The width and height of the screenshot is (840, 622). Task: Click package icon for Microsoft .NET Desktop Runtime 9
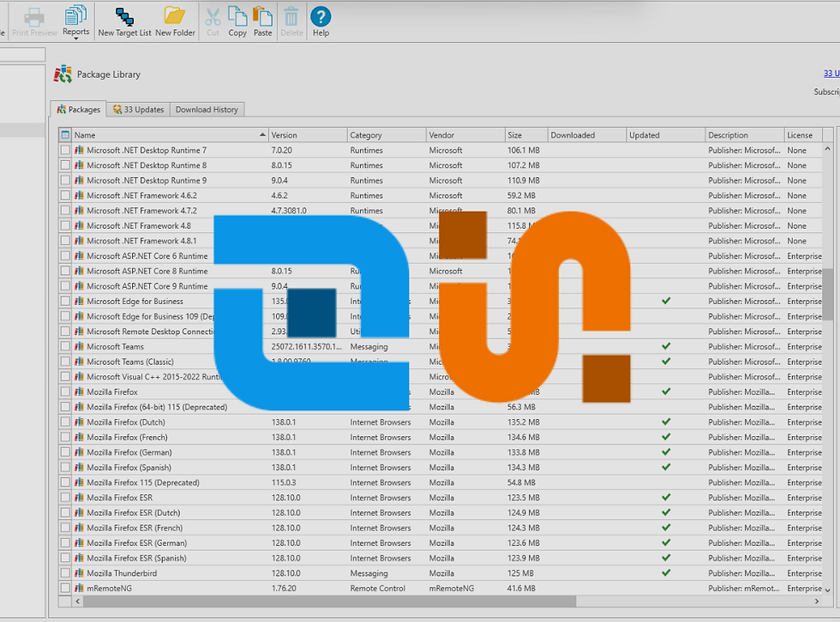pos(79,181)
